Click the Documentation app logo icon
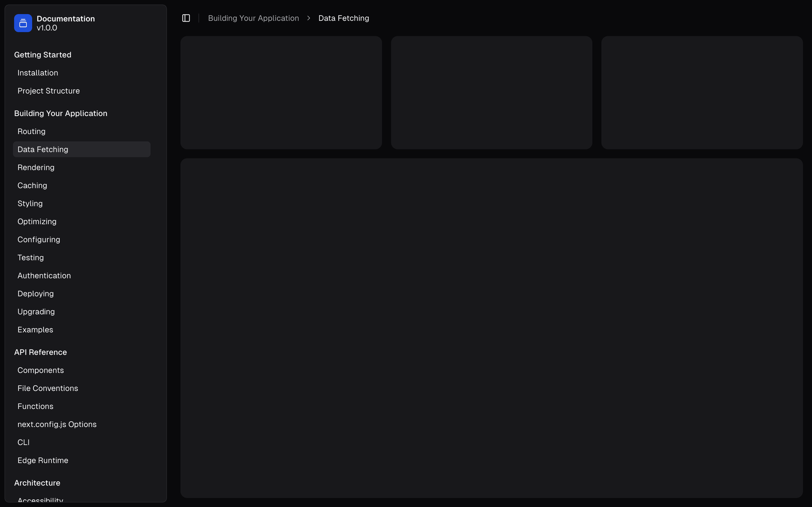Viewport: 812px width, 507px height. [23, 23]
